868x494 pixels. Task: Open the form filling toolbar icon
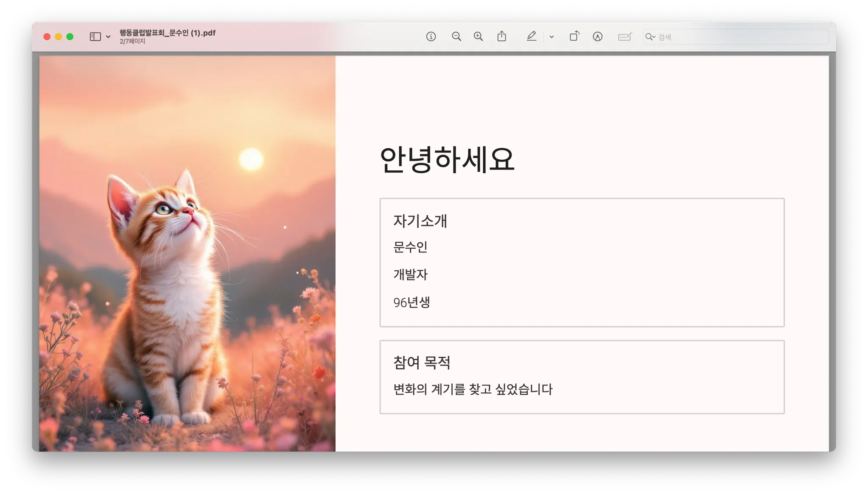click(625, 37)
